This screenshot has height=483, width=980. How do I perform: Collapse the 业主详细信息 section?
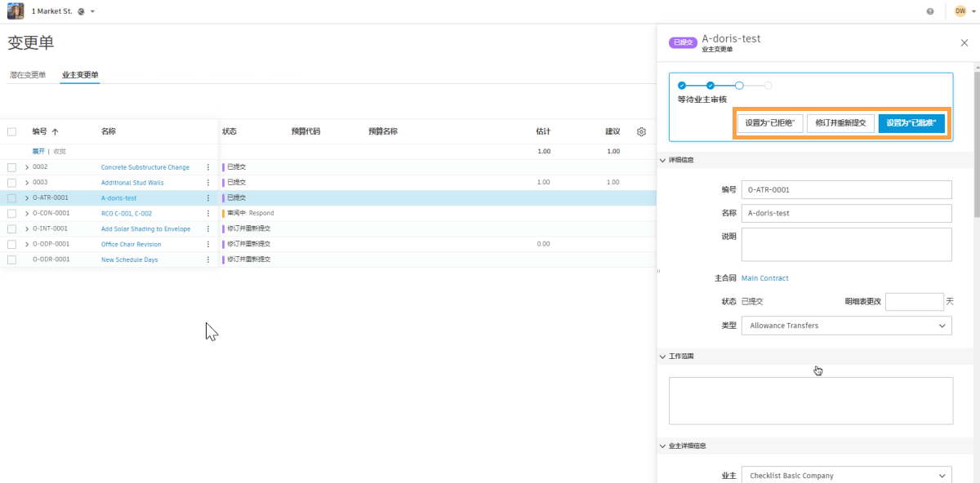[x=662, y=445]
